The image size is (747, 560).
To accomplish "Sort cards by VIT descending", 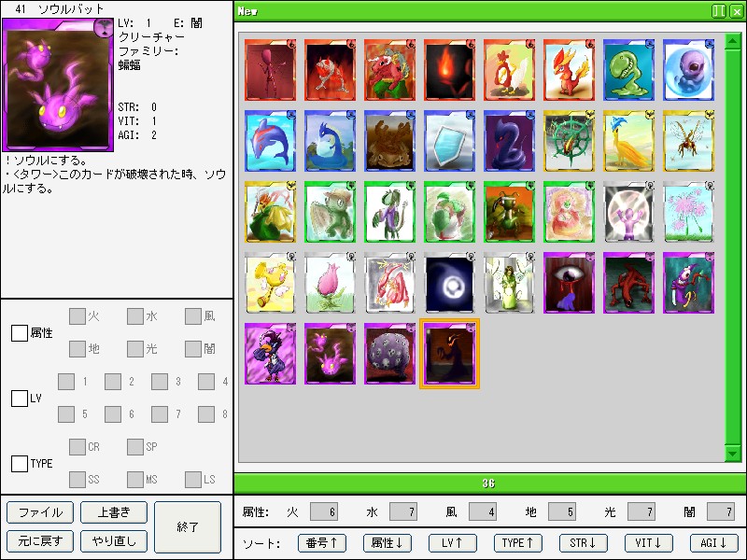I will click(648, 543).
